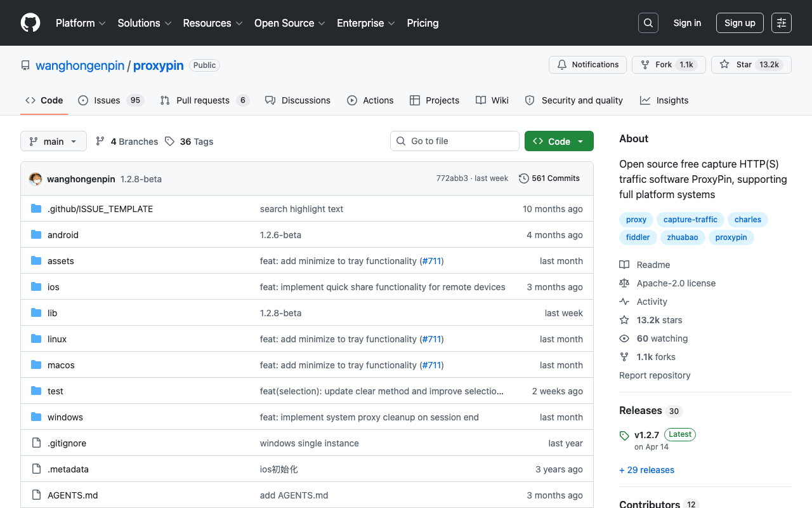Expand the green Code dropdown button

pyautogui.click(x=559, y=141)
